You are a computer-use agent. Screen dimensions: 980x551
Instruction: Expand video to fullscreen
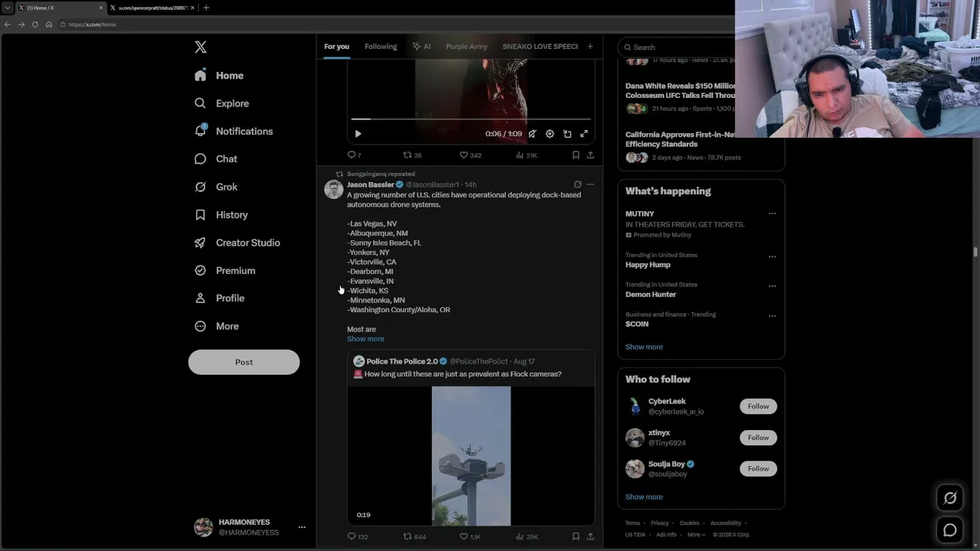click(584, 134)
